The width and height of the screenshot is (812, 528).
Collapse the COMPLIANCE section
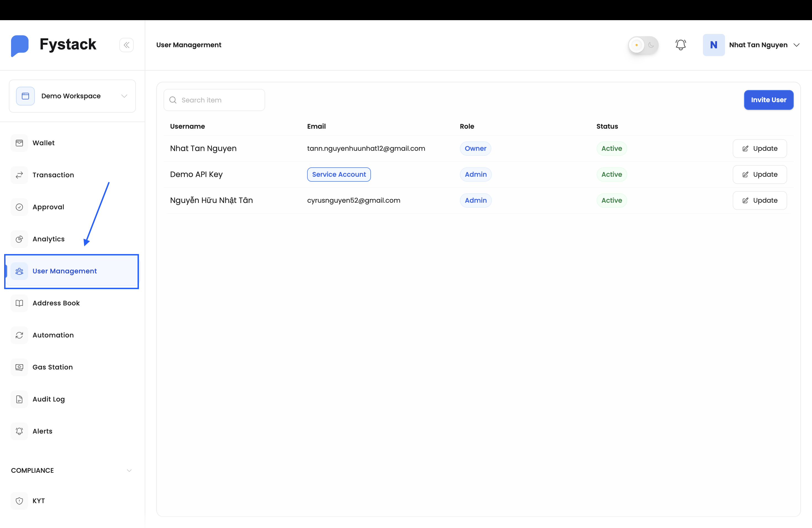tap(129, 470)
